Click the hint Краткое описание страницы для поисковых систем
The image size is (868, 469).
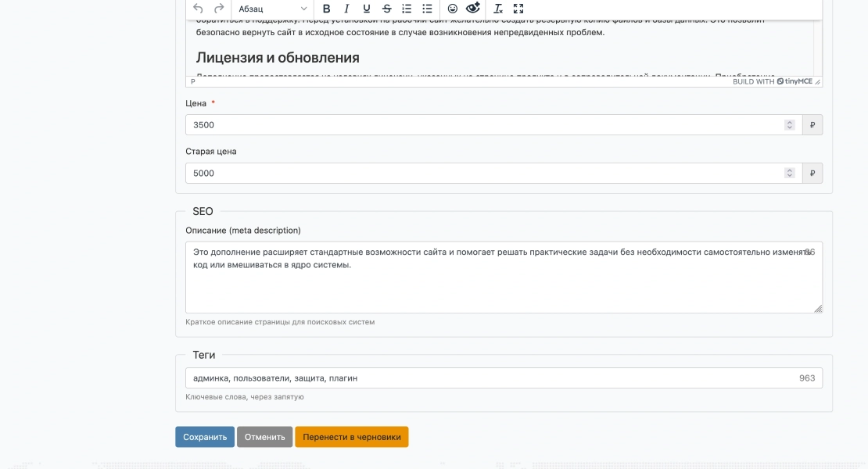(280, 322)
